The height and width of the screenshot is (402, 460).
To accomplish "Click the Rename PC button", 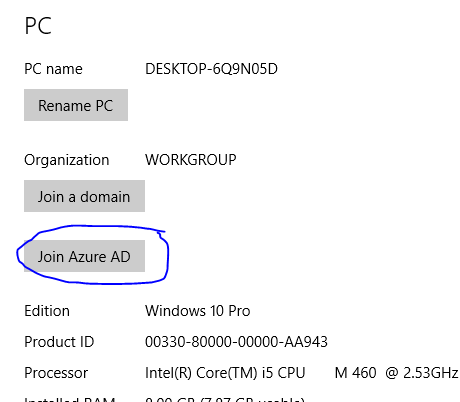I will tap(76, 105).
